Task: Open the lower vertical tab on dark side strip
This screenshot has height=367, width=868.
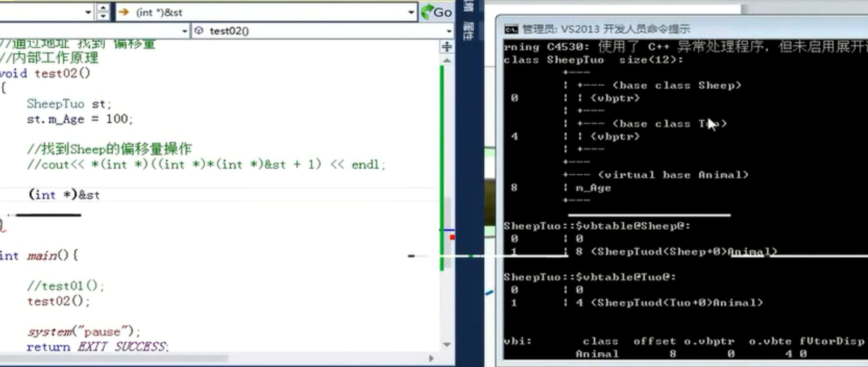Action: 468,32
